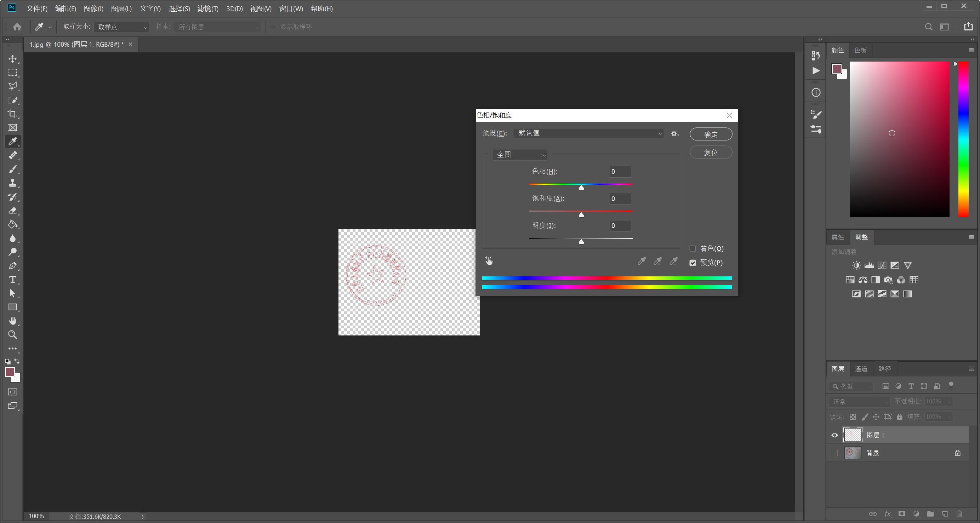Hide 图层 1 using its eye icon
The image size is (980, 523).
coord(835,435)
